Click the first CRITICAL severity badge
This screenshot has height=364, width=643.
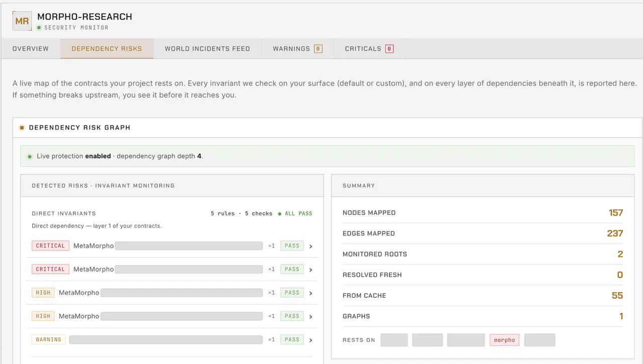tap(50, 246)
